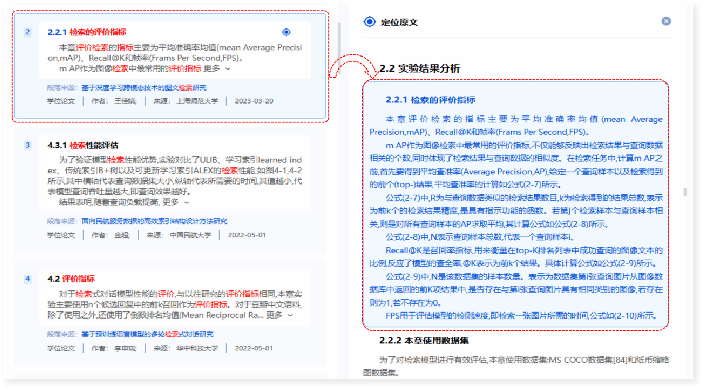Click the 华中科技大学 source text on result 4
The width and height of the screenshot is (704, 390).
[197, 348]
